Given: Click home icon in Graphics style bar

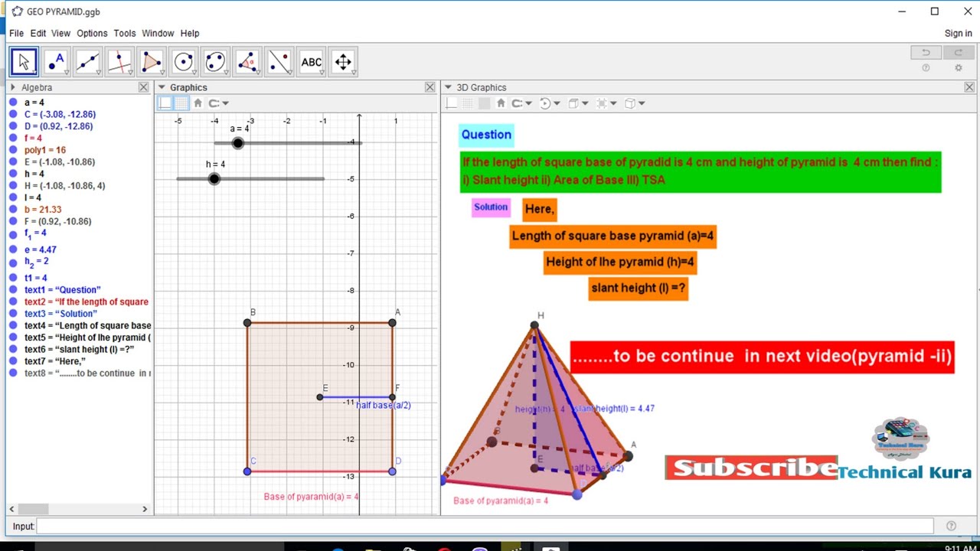Looking at the screenshot, I should (198, 103).
